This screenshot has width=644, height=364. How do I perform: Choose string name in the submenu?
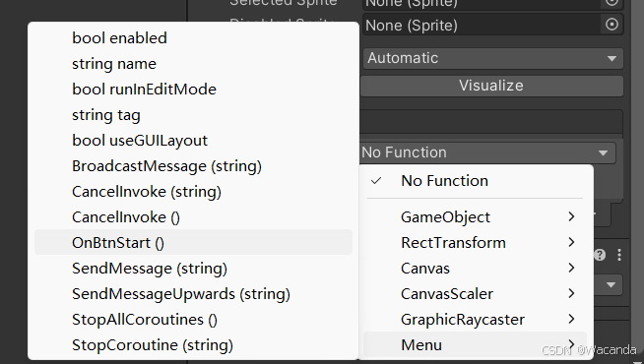tap(193, 64)
